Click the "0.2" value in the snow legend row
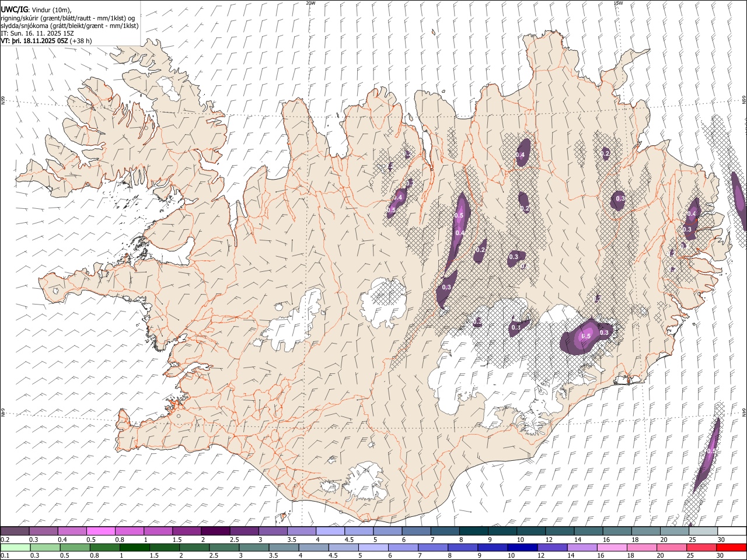Screen dimensions: 747x560 point(4,540)
